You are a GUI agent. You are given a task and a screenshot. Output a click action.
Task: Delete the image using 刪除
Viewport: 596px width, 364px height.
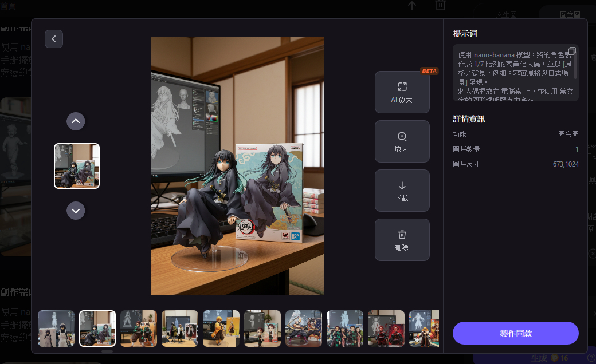(x=402, y=240)
